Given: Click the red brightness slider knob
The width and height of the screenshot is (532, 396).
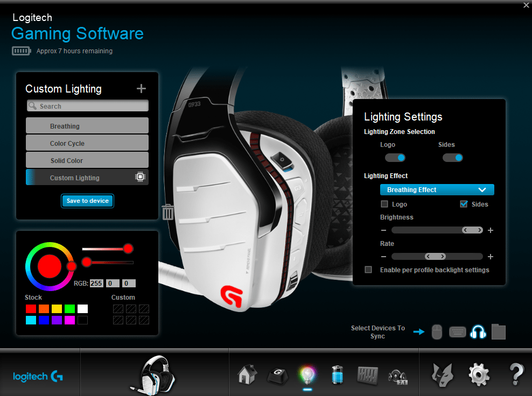Looking at the screenshot, I should [87, 261].
